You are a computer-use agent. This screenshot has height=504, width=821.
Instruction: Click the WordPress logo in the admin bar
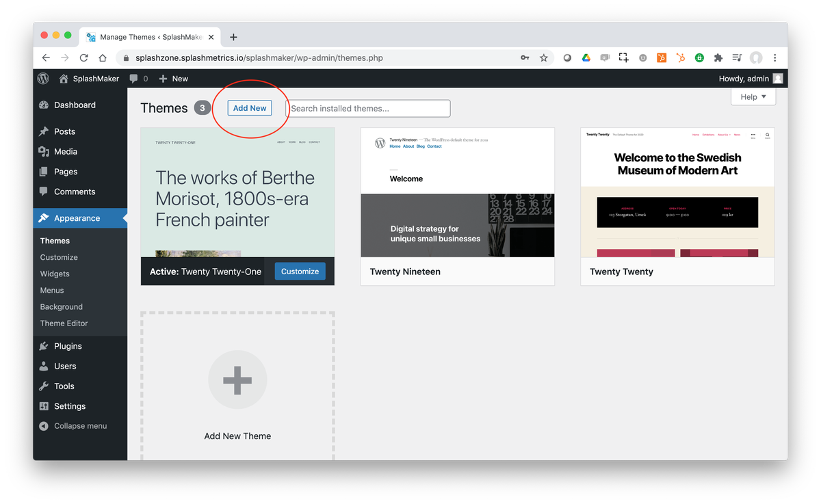pyautogui.click(x=43, y=79)
